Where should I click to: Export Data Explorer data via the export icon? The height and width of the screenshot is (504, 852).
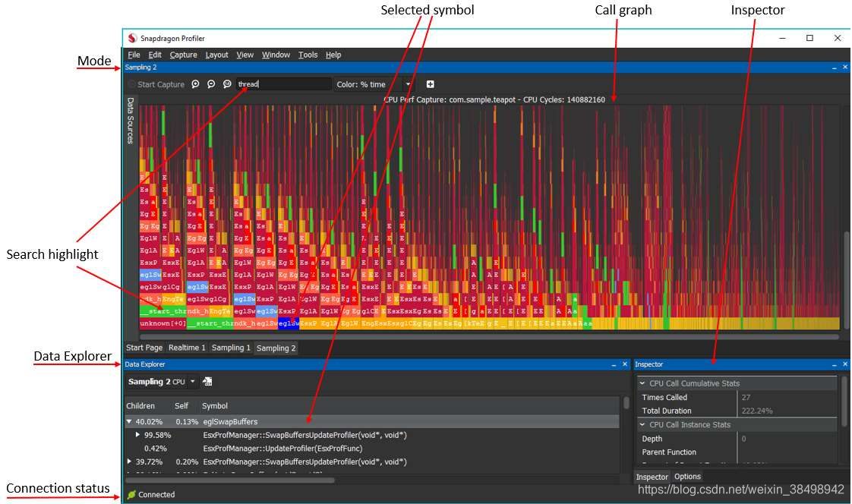pos(207,382)
